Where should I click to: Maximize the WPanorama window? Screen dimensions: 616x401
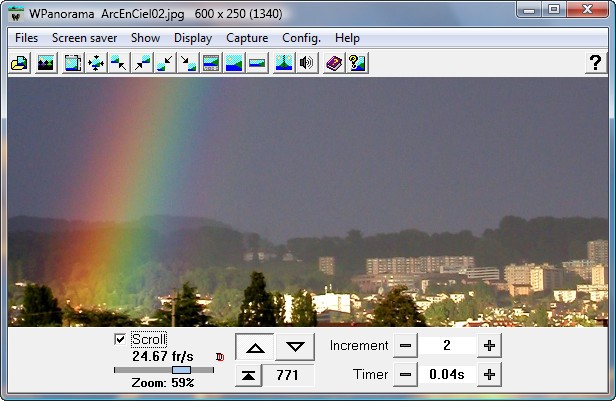pos(554,9)
